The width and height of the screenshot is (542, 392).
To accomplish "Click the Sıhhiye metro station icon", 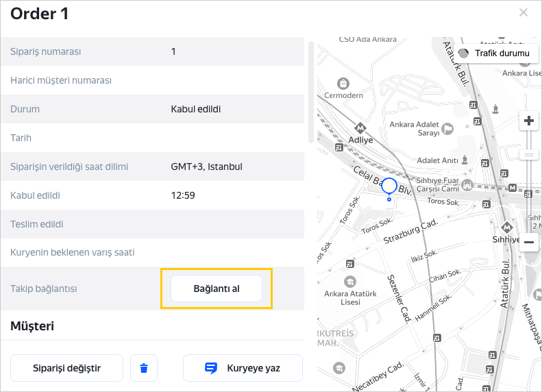I will pos(507,228).
